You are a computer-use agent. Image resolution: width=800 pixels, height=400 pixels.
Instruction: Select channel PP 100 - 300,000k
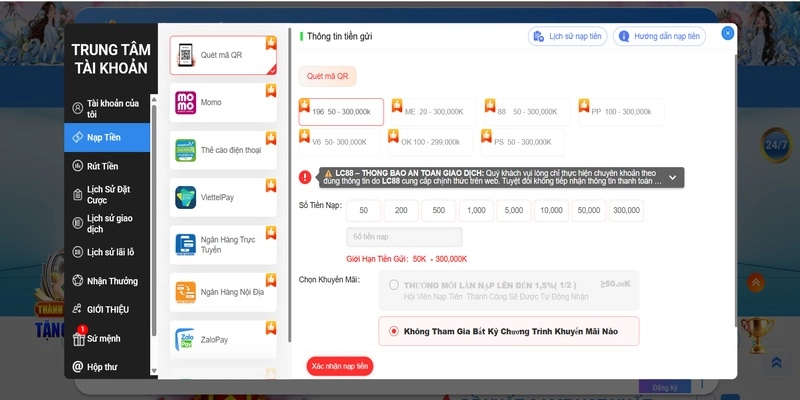tap(621, 112)
